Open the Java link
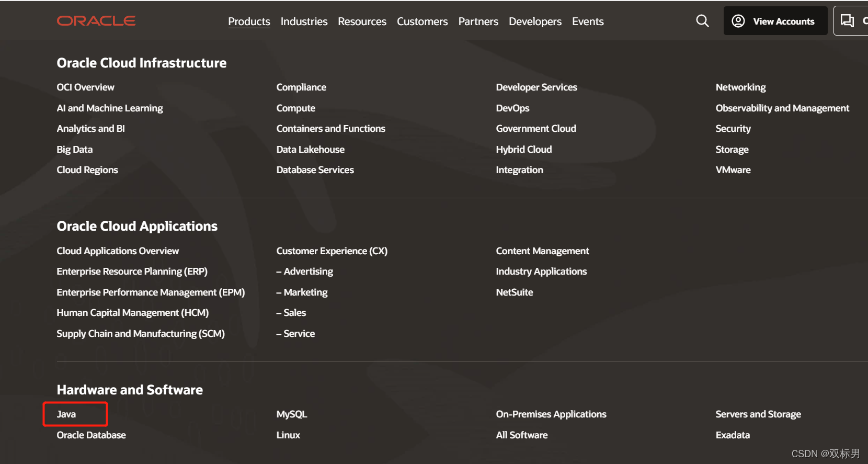868x464 pixels. pyautogui.click(x=66, y=414)
